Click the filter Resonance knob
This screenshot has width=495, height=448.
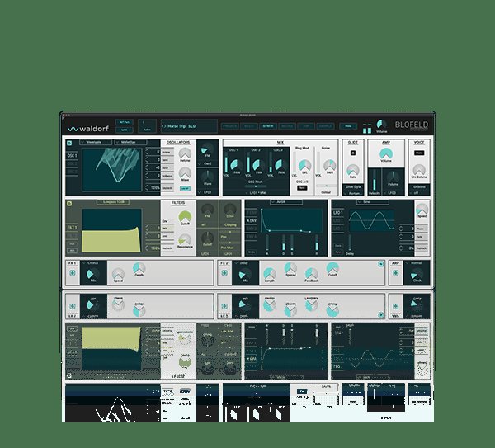click(x=184, y=237)
